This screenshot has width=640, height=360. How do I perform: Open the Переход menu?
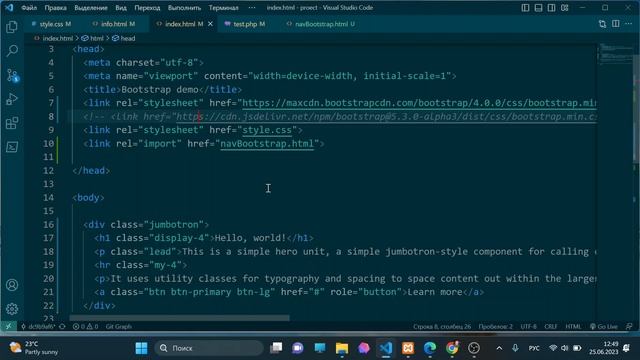click(147, 8)
